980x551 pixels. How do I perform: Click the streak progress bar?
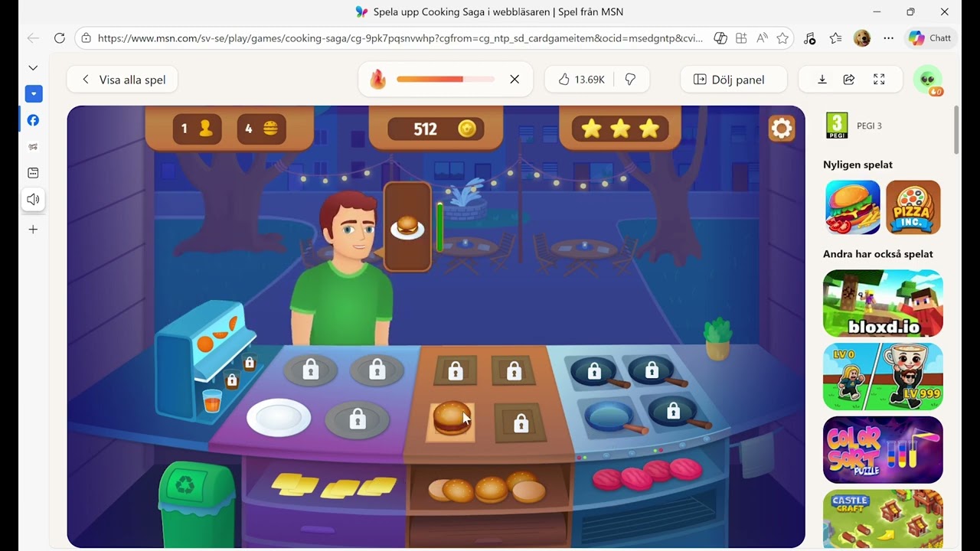click(446, 80)
